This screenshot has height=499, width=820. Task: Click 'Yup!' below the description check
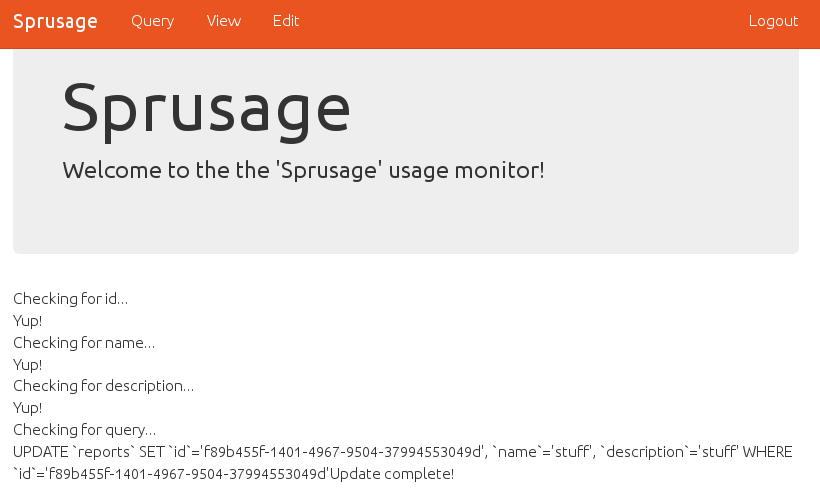pyautogui.click(x=27, y=408)
